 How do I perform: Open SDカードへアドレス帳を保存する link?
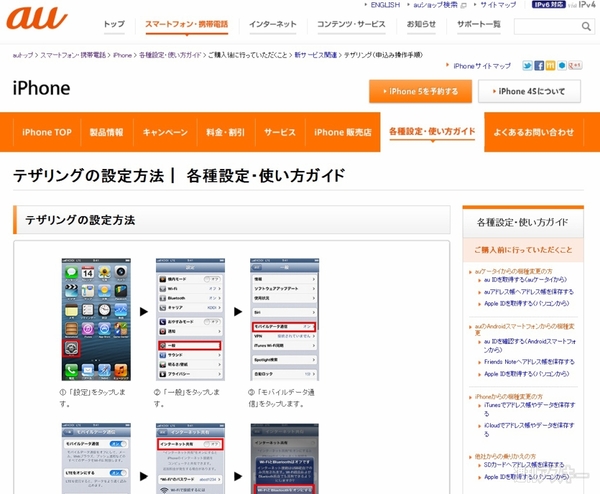click(524, 465)
